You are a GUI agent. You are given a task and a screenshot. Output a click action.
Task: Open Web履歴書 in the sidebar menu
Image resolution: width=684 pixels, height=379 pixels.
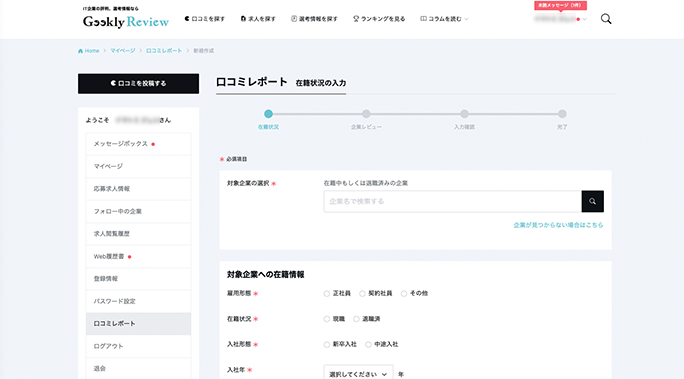[138, 256]
